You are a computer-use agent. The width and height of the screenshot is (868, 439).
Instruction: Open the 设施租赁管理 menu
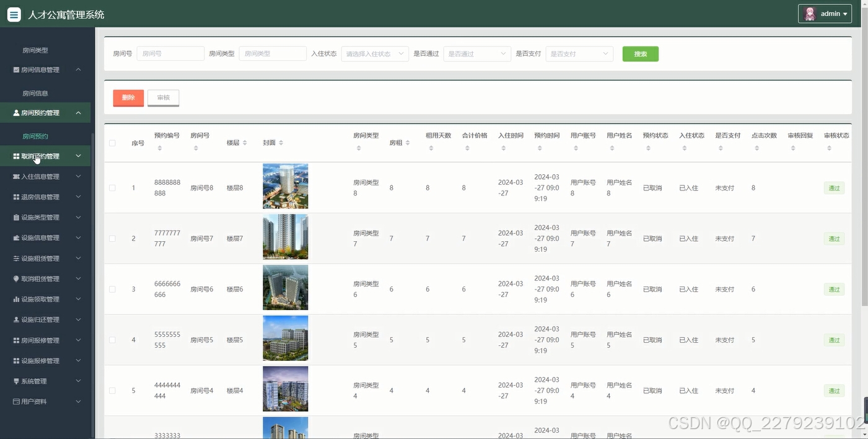click(45, 259)
